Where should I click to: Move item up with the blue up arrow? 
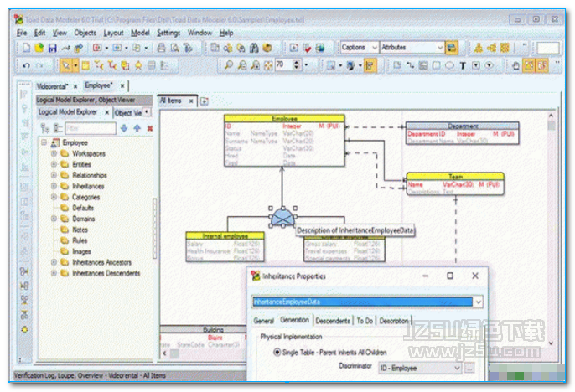tap(137, 128)
